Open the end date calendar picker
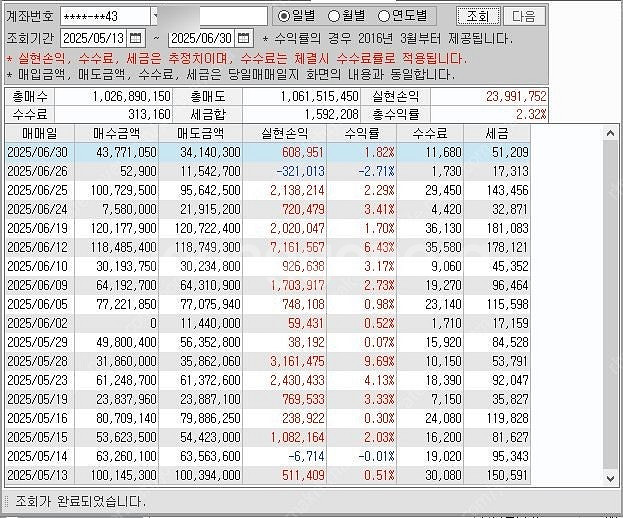Image resolution: width=623 pixels, height=518 pixels. click(244, 38)
